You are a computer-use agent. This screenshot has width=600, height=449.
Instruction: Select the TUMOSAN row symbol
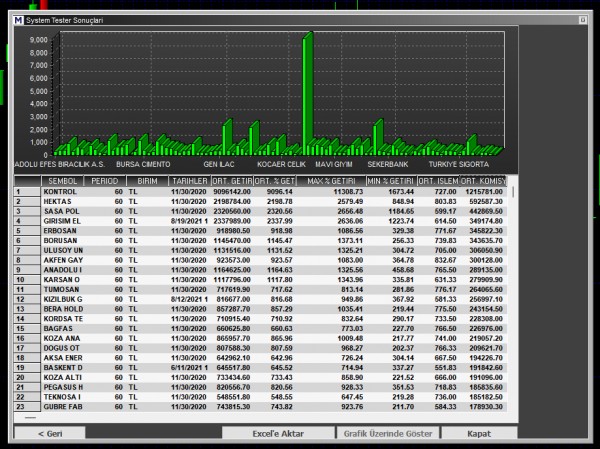tap(61, 289)
